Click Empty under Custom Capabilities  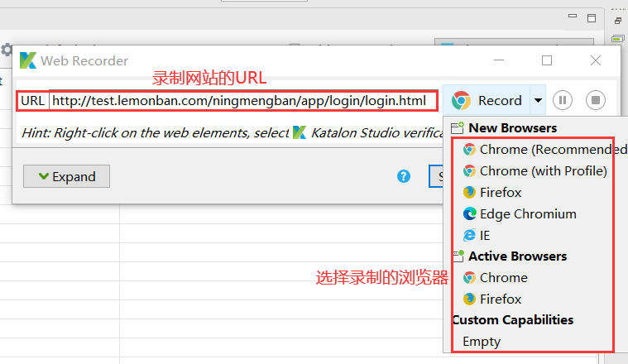(x=482, y=342)
